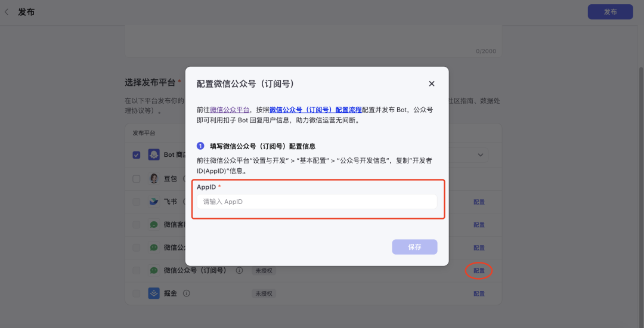
Task: Check the 飞书 platform checkbox
Action: 137,202
